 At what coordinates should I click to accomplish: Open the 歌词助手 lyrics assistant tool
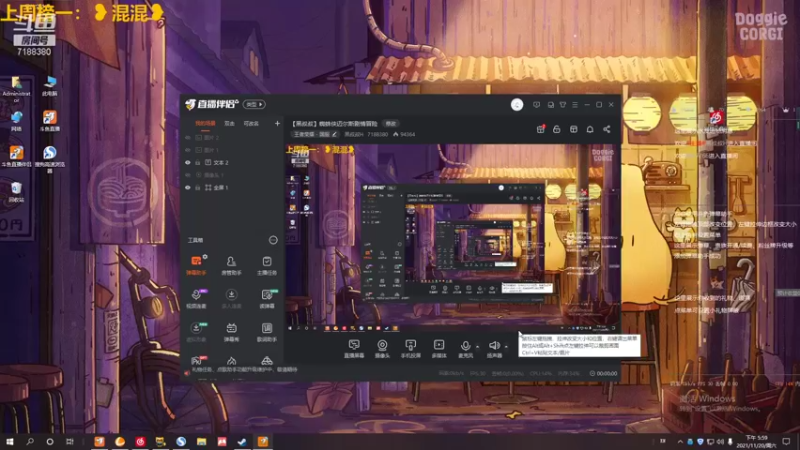[x=266, y=332]
